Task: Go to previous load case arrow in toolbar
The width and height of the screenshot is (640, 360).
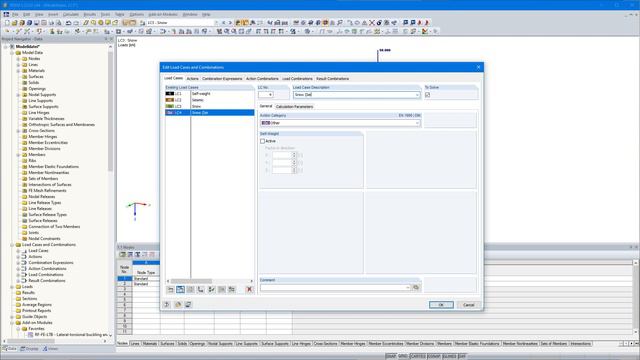Action: click(x=223, y=23)
